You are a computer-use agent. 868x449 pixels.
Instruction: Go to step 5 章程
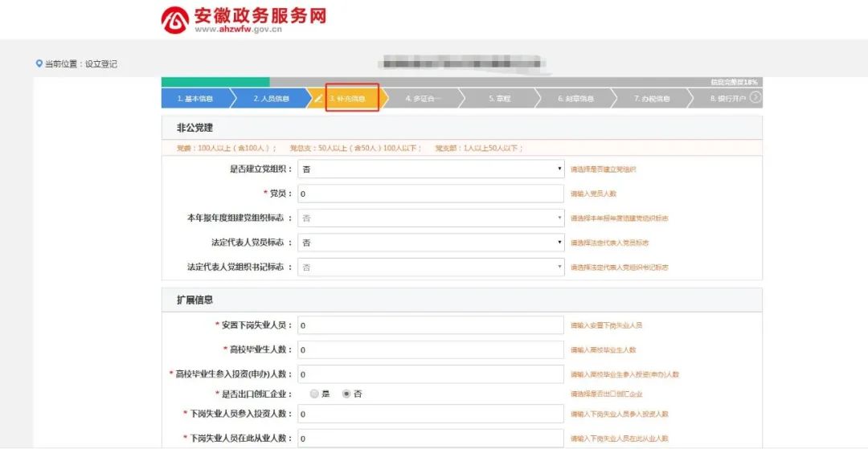click(x=500, y=99)
